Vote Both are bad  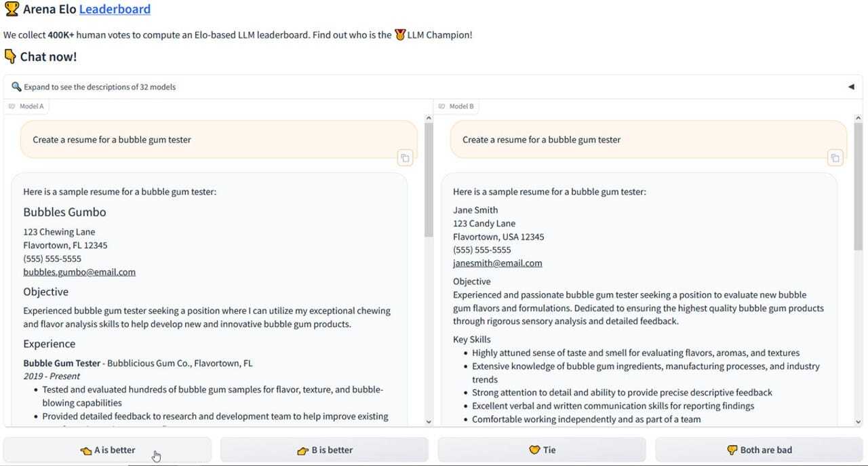(x=759, y=450)
